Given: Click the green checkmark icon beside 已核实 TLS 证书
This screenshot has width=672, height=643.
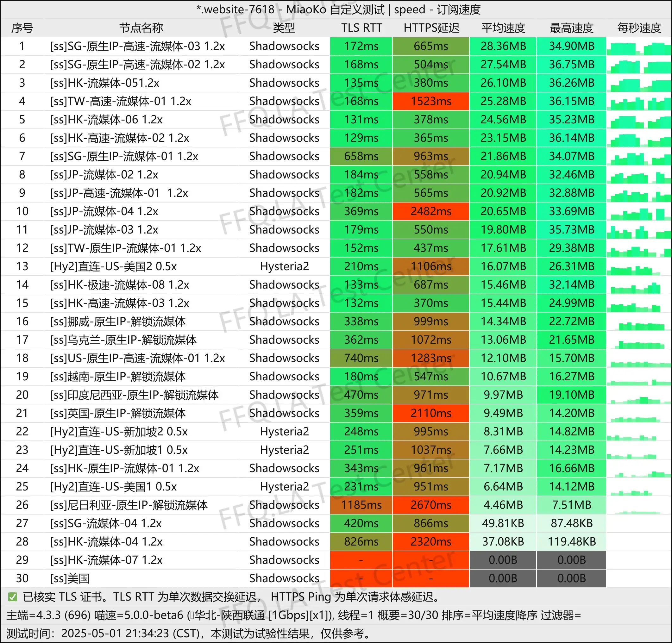Looking at the screenshot, I should pyautogui.click(x=13, y=597).
